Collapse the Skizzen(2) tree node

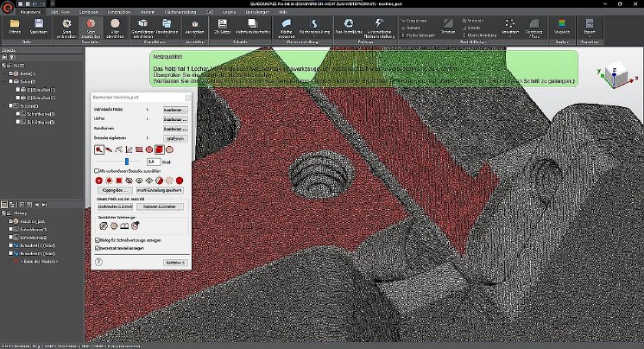pos(6,105)
